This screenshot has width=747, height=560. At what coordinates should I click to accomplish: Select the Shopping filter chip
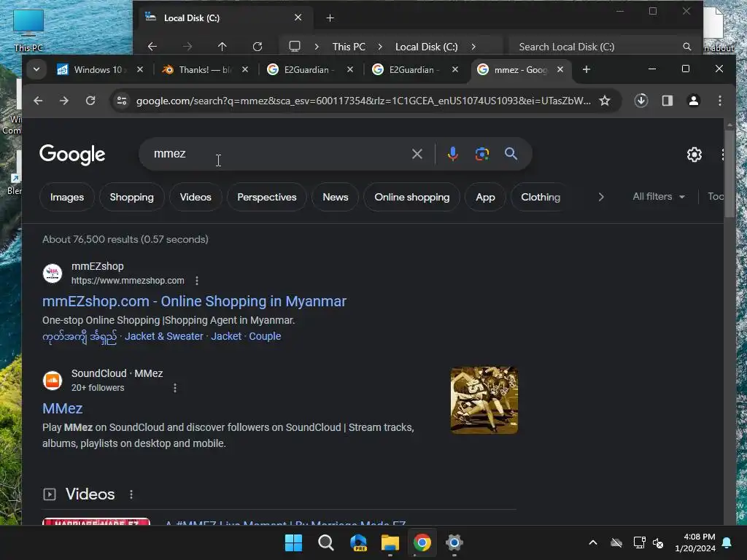pyautogui.click(x=131, y=197)
